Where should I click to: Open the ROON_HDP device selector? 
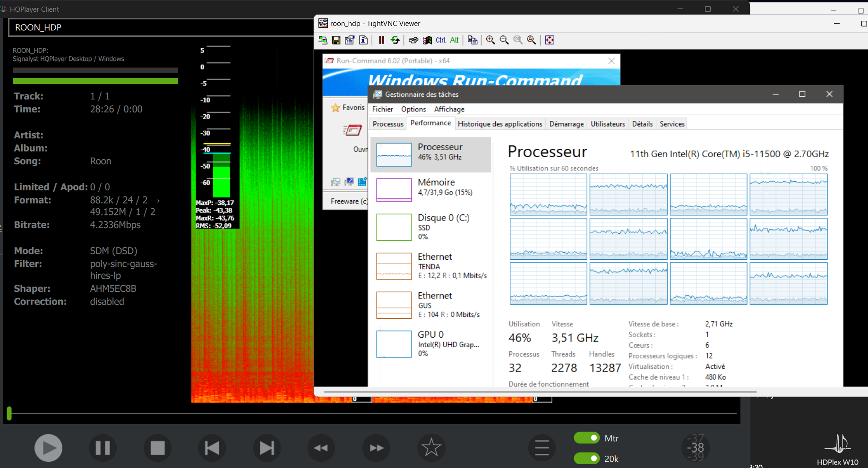pos(161,27)
